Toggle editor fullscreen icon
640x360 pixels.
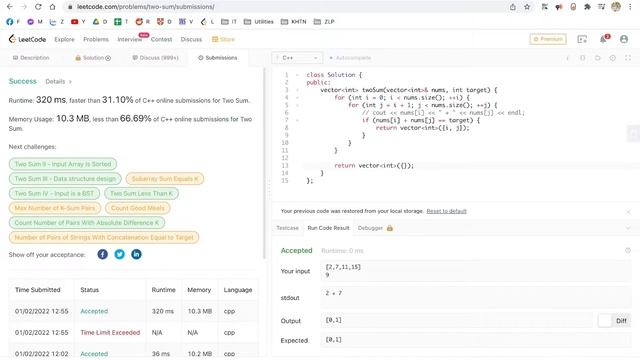pos(628,58)
